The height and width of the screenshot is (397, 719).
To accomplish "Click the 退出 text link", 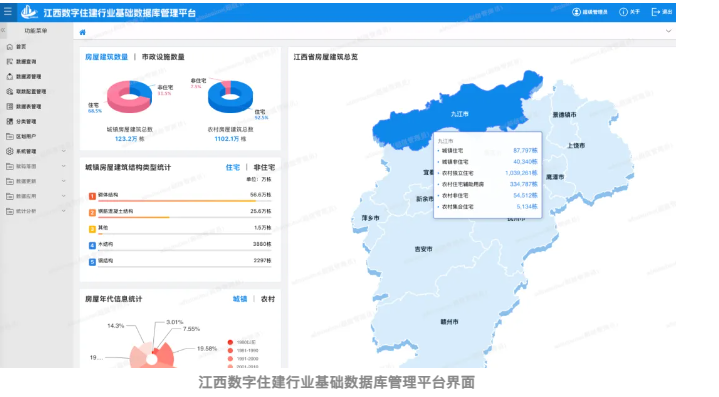I will click(x=667, y=12).
